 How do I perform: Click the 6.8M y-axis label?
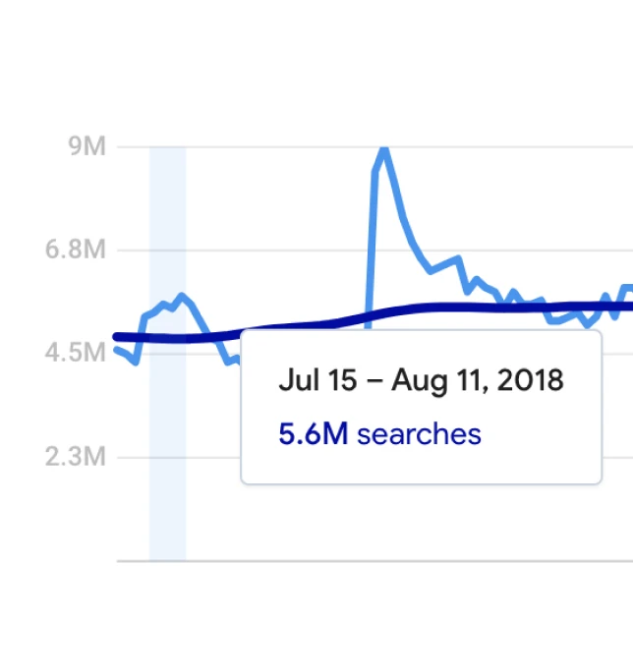(x=75, y=250)
